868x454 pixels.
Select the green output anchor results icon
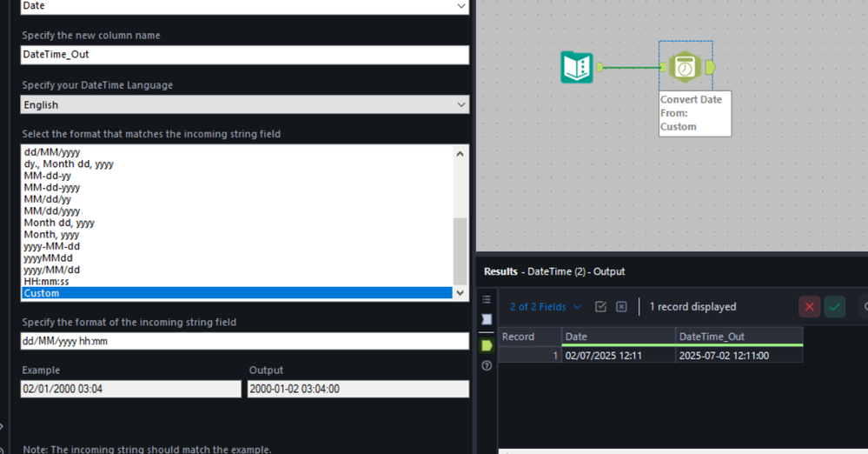(x=487, y=345)
